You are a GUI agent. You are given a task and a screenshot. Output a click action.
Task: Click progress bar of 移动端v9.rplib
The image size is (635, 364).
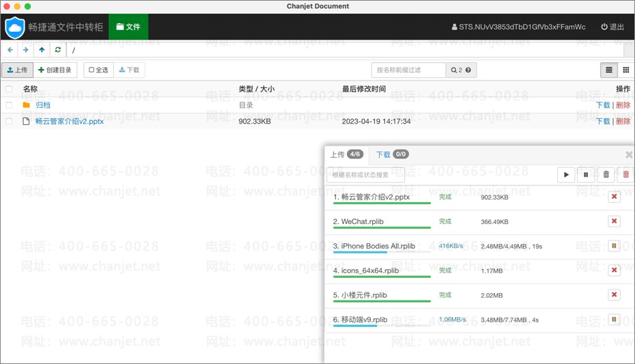(x=382, y=326)
